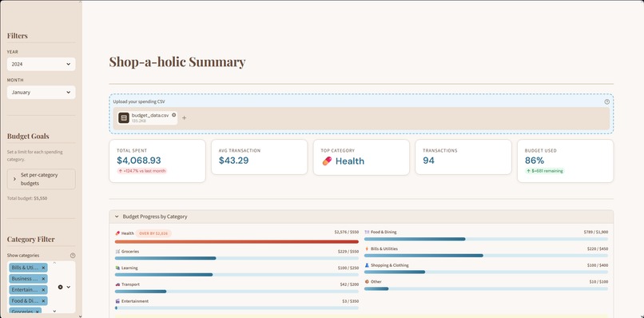Click the Shopping & Clothing dress icon
Screen dimensions: 644x318
367,265
